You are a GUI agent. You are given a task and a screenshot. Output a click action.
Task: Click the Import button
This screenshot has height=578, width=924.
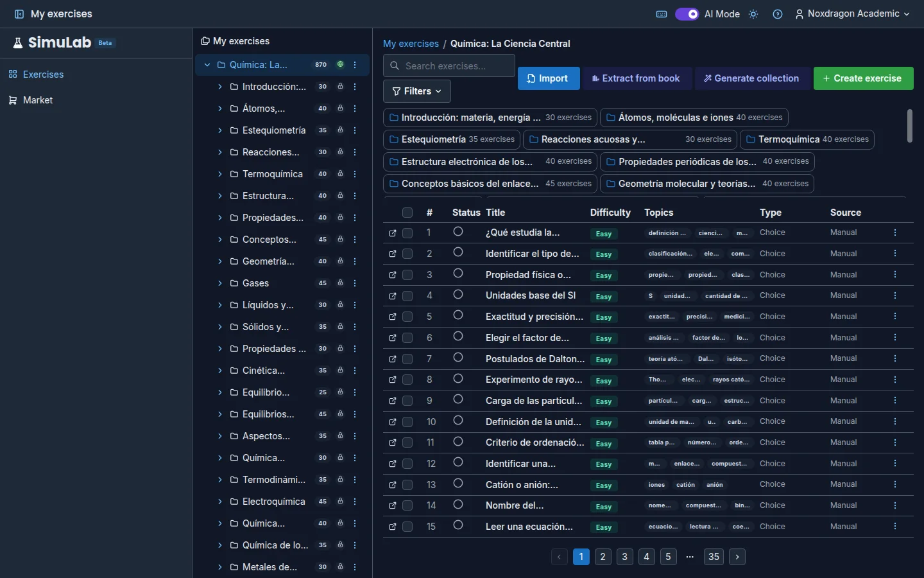(x=549, y=78)
